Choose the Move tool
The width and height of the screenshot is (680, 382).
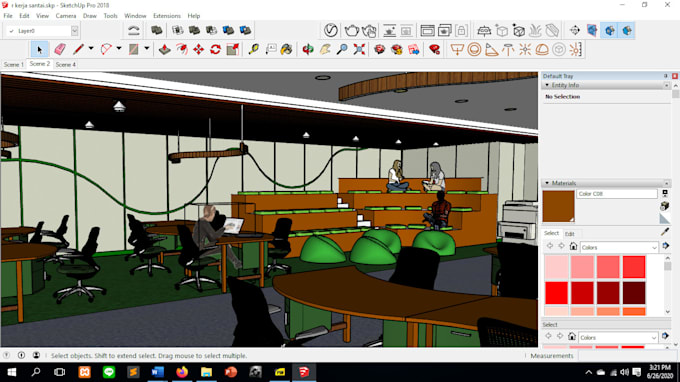click(199, 49)
